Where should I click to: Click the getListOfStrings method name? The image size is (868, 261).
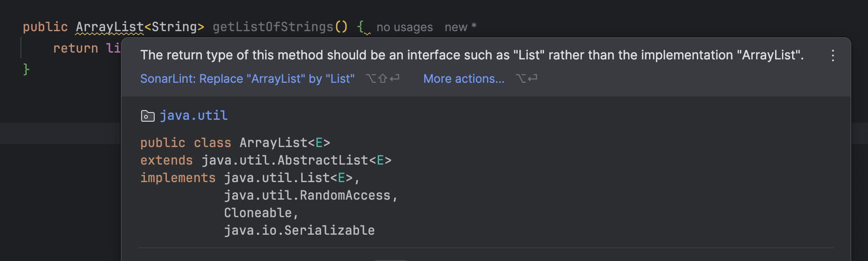click(272, 27)
